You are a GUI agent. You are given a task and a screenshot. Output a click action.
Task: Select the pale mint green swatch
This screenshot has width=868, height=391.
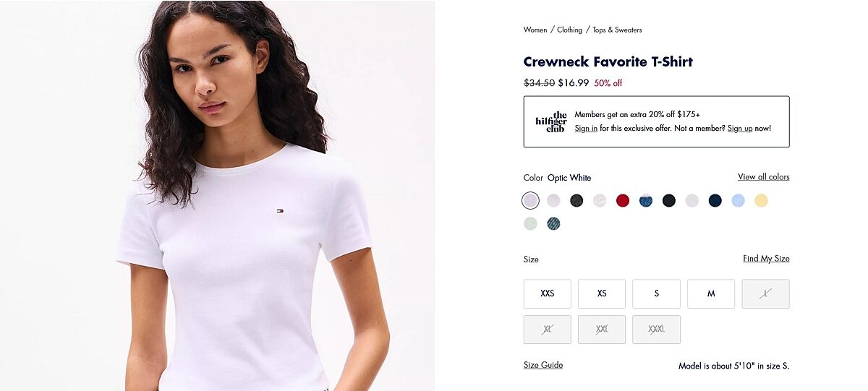point(530,223)
